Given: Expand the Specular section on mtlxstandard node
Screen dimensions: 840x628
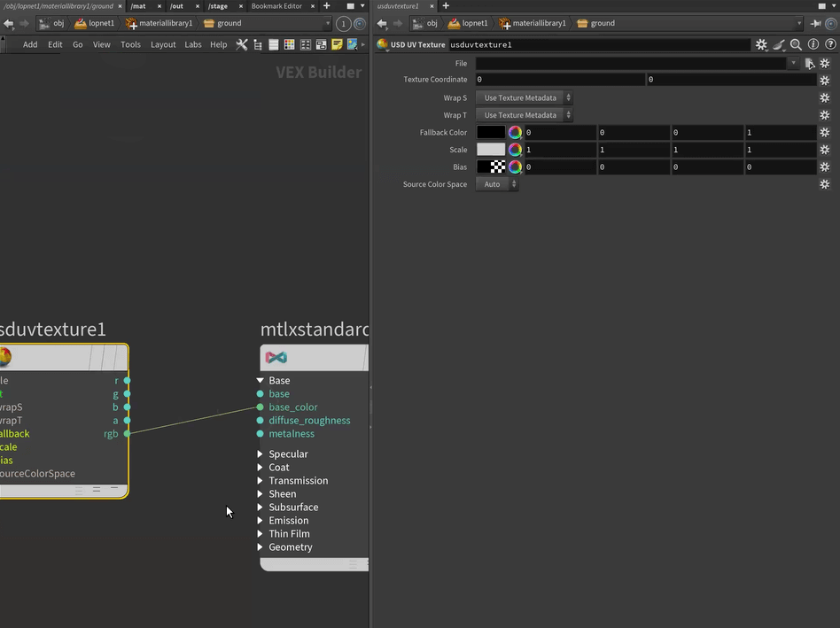Looking at the screenshot, I should [x=261, y=454].
